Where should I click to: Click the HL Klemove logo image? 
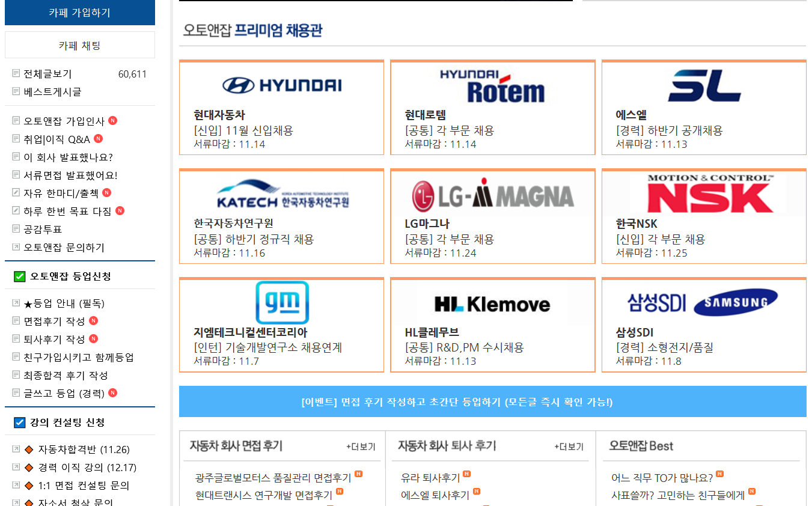click(492, 303)
